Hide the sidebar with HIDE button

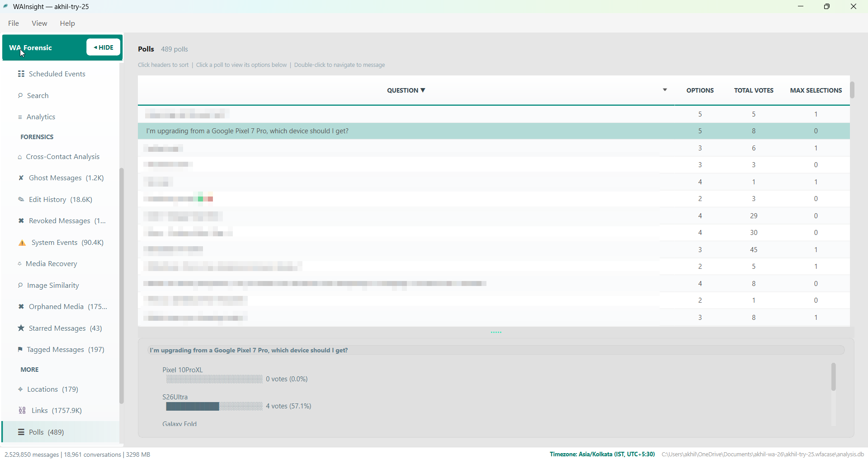(x=104, y=47)
